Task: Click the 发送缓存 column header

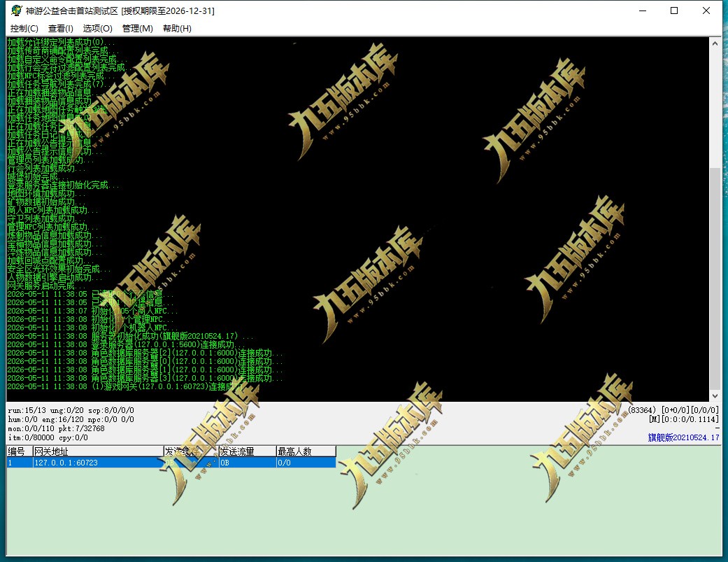Action: [191, 451]
